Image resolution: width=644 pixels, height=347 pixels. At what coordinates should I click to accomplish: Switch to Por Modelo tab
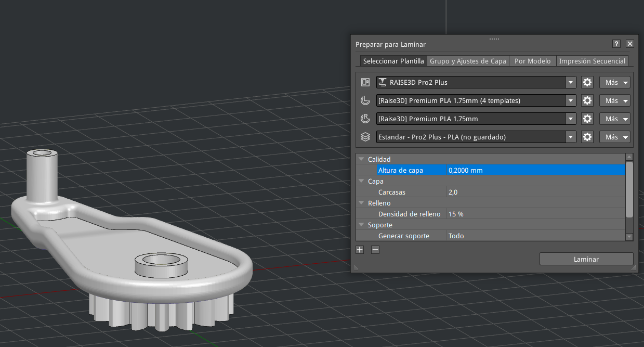(532, 61)
